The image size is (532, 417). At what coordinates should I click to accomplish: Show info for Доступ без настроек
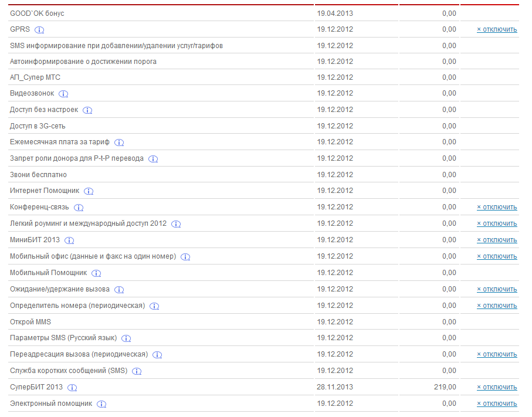(x=87, y=110)
